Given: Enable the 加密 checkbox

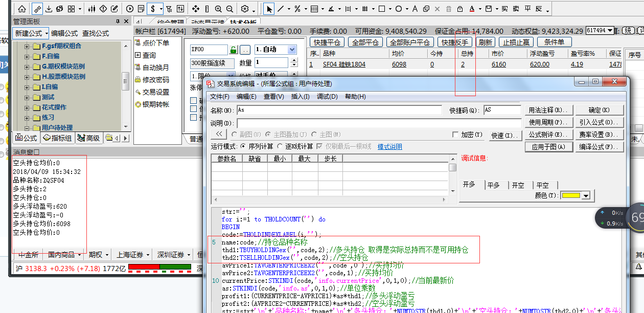Looking at the screenshot, I should click(455, 135).
